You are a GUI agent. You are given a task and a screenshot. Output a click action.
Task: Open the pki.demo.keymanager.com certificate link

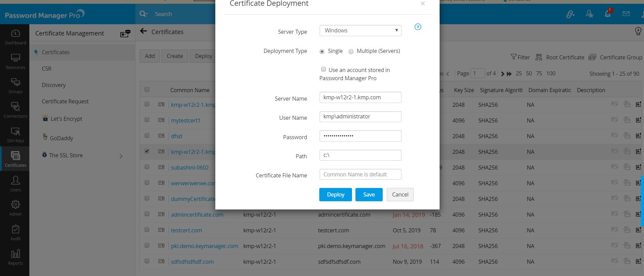205,246
